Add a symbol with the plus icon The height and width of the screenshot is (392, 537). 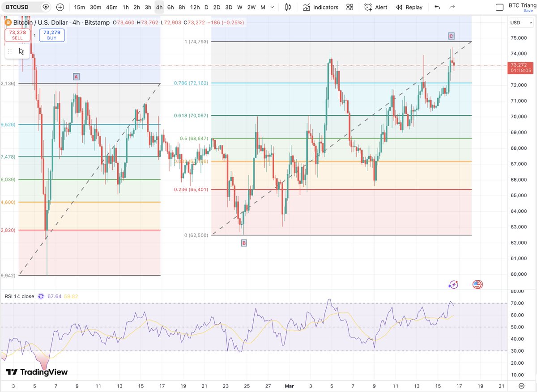point(60,7)
